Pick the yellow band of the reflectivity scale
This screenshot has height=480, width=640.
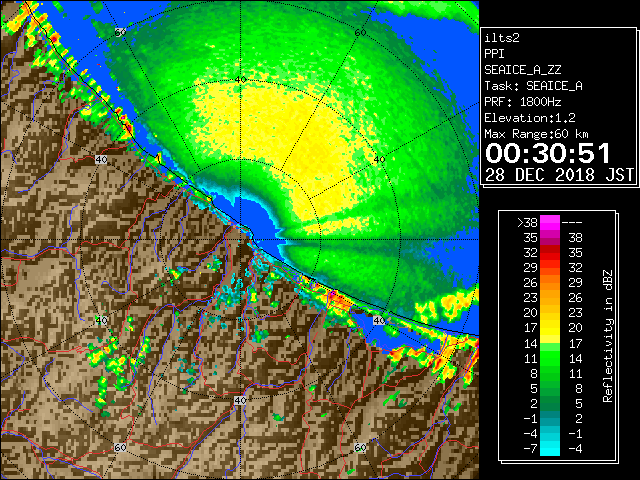coord(549,329)
